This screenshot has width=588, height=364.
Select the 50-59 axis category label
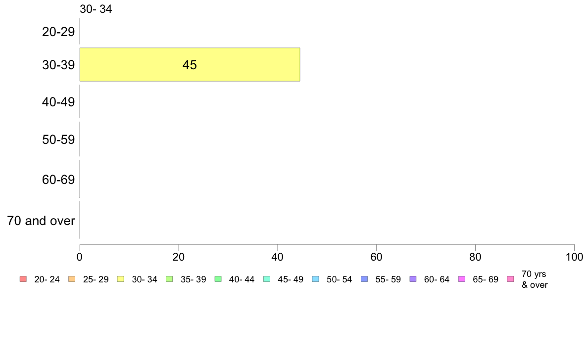click(x=58, y=139)
